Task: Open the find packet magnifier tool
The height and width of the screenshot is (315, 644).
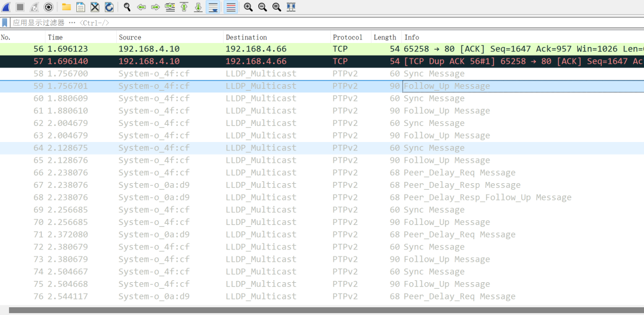Action: pos(127,7)
